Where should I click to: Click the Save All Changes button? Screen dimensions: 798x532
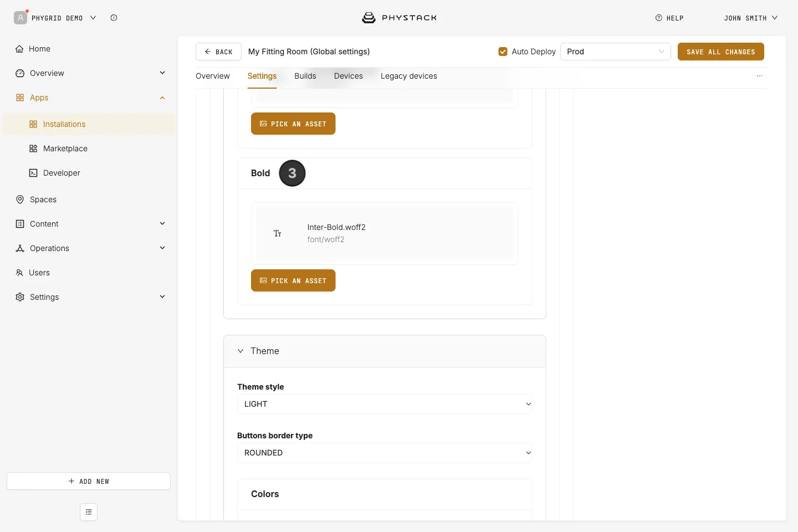tap(721, 52)
